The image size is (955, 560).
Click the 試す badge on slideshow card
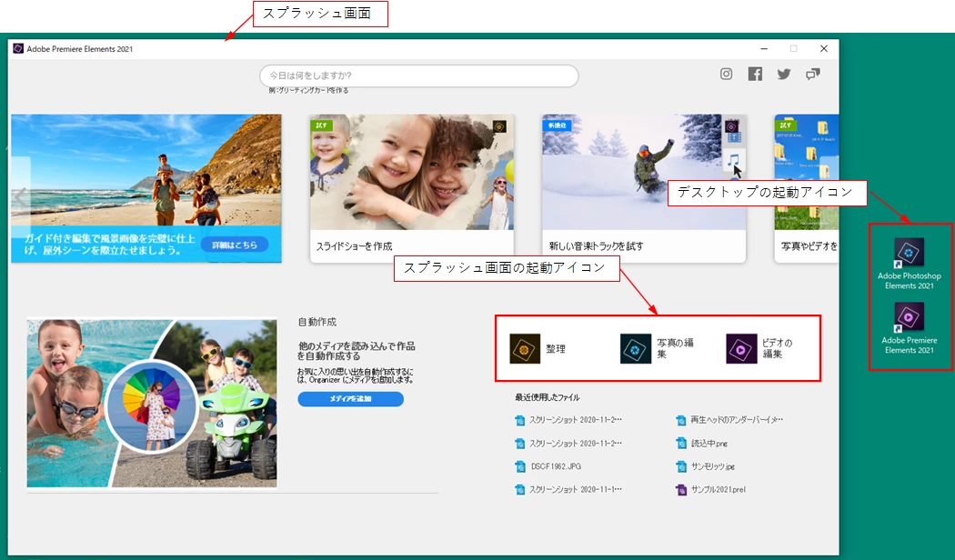(321, 125)
